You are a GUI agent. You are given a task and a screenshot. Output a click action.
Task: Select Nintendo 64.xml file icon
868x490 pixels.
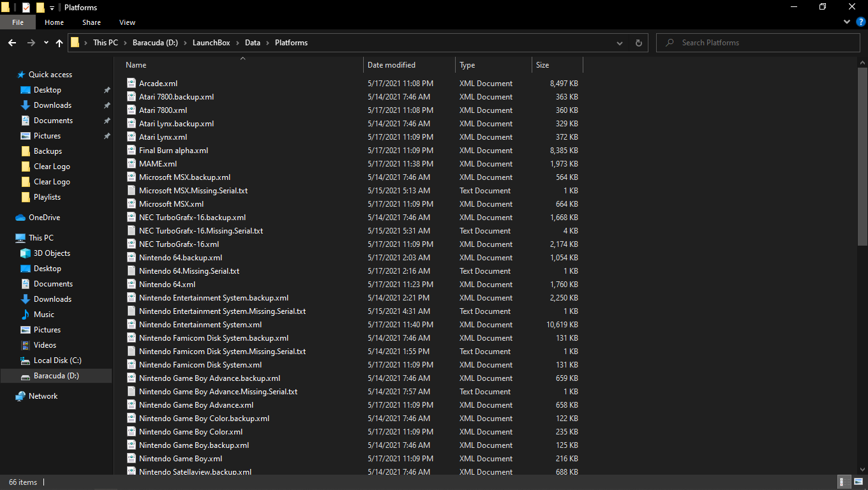(131, 285)
